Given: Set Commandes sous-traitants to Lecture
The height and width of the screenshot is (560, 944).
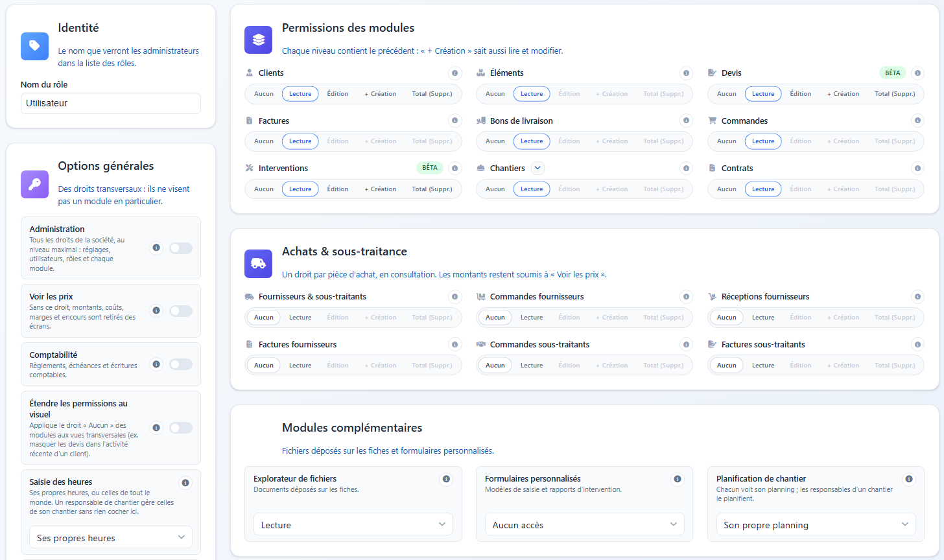Looking at the screenshot, I should tap(532, 366).
